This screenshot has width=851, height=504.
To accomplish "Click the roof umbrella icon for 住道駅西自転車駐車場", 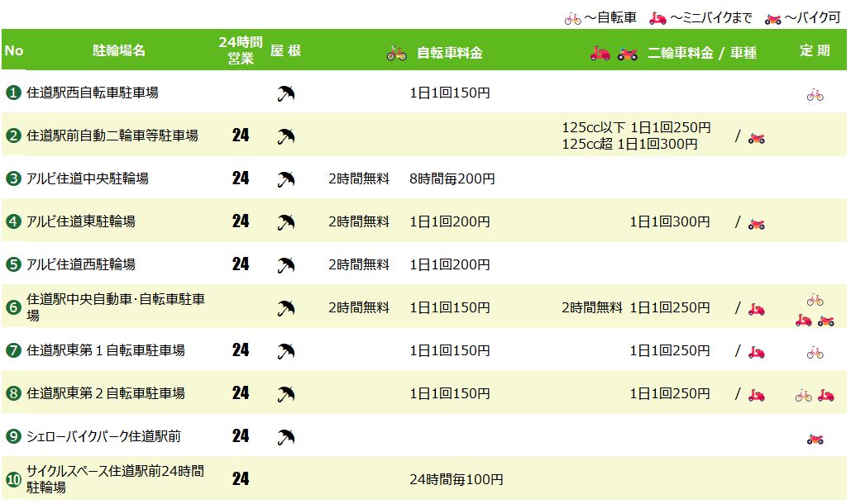I will pyautogui.click(x=286, y=93).
